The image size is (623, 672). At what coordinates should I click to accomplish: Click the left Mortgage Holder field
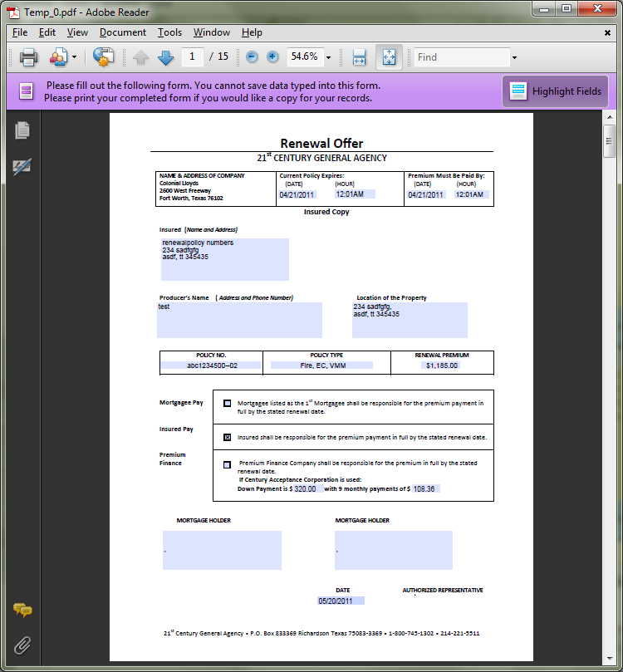click(222, 550)
